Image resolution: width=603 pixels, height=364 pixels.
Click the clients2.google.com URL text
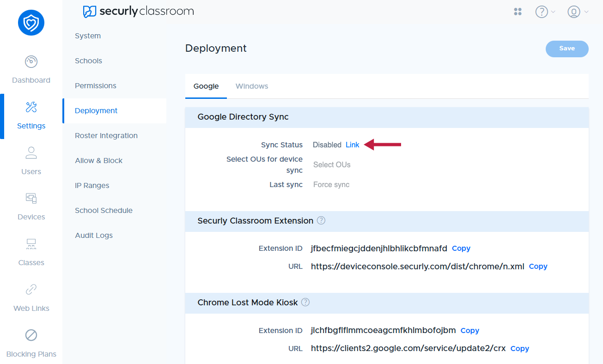pyautogui.click(x=408, y=348)
